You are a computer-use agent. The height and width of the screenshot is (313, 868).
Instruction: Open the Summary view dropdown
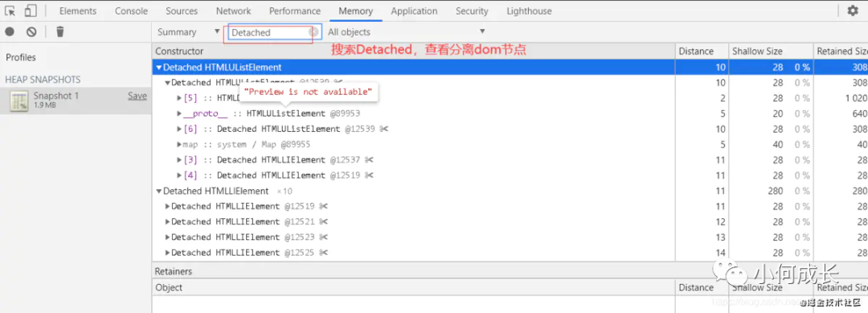(x=188, y=32)
